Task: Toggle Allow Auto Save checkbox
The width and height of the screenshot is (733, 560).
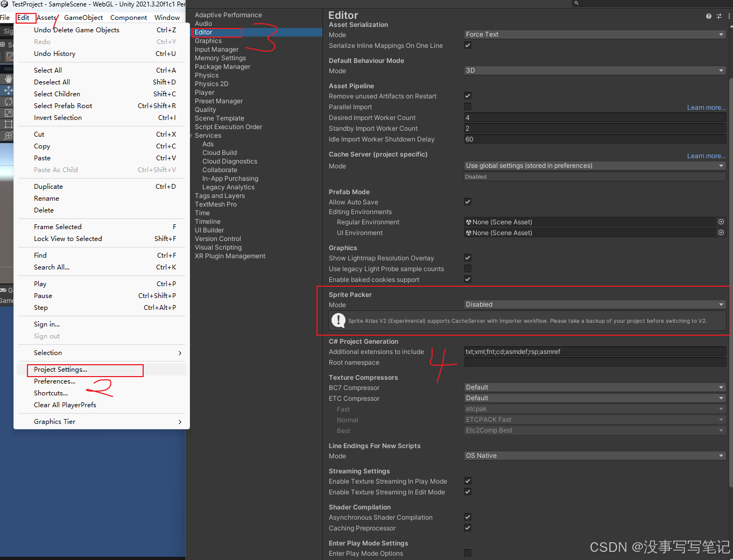Action: tap(468, 202)
